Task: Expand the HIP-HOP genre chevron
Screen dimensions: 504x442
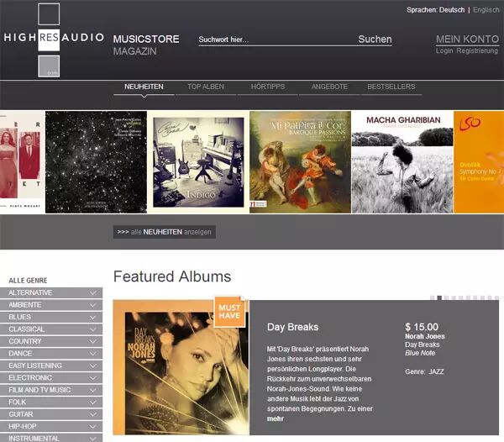Action: (93, 427)
